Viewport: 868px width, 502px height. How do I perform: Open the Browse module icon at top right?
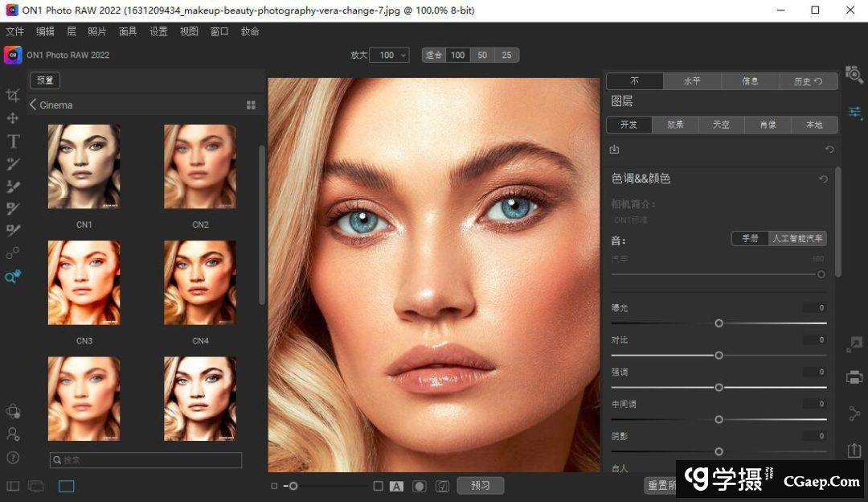854,76
